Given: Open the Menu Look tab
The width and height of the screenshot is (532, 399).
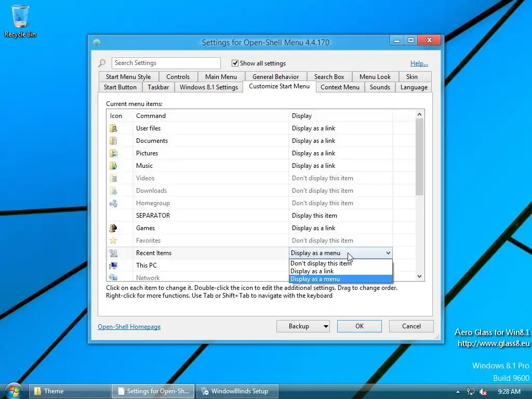Looking at the screenshot, I should click(375, 77).
